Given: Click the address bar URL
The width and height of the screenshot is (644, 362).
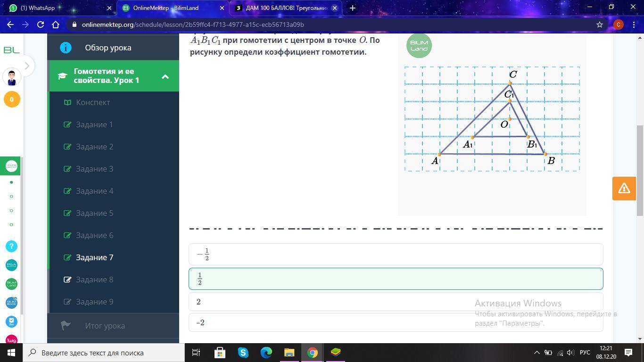Looking at the screenshot, I should tap(193, 25).
